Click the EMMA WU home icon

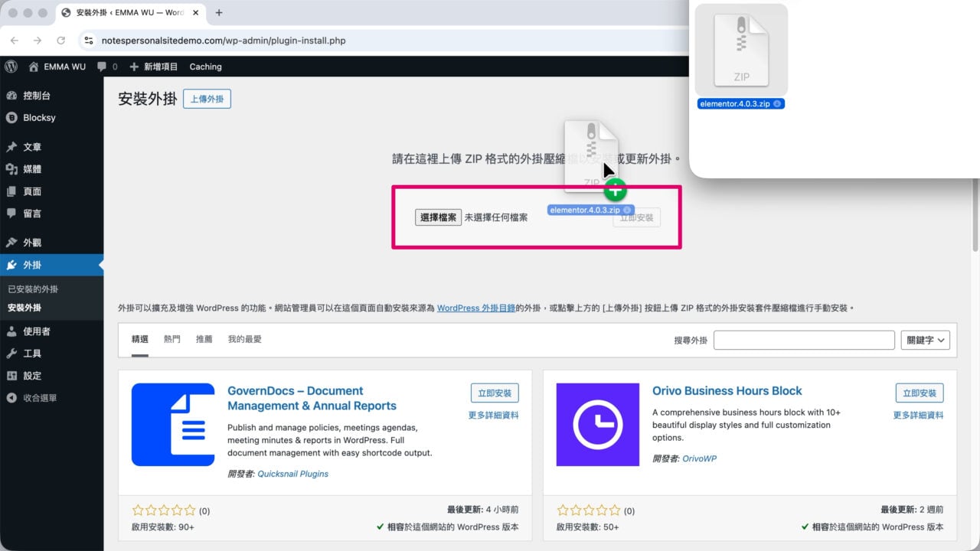click(x=34, y=67)
